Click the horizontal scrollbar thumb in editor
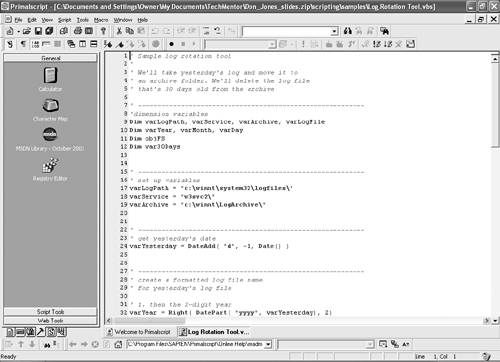The height and width of the screenshot is (362, 500). click(149, 321)
